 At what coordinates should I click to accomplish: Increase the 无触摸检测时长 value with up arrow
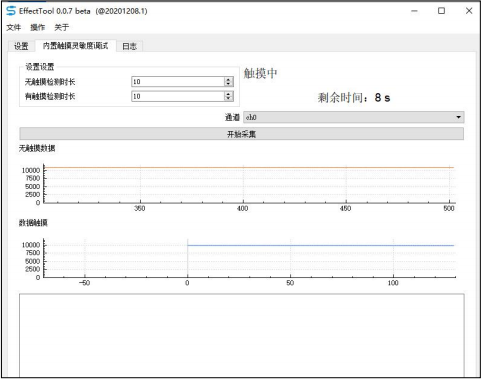[229, 79]
